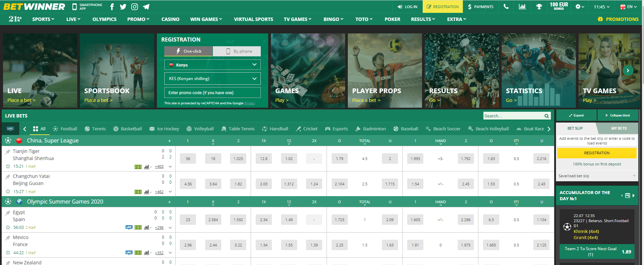Open the LIVE menu dropdown

tap(74, 19)
